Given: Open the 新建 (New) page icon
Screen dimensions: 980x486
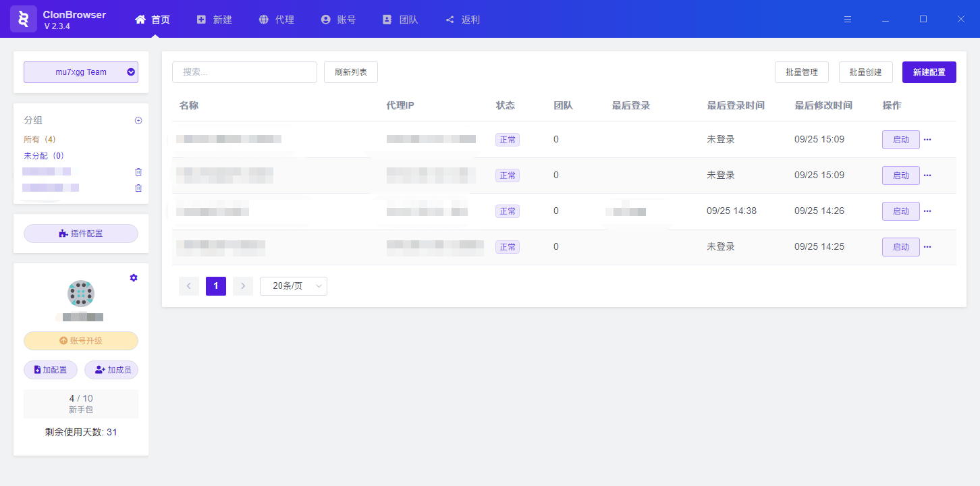Looking at the screenshot, I should tap(200, 19).
